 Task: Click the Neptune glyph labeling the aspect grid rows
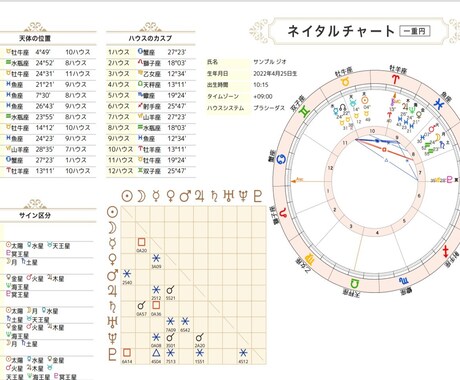[113, 338]
